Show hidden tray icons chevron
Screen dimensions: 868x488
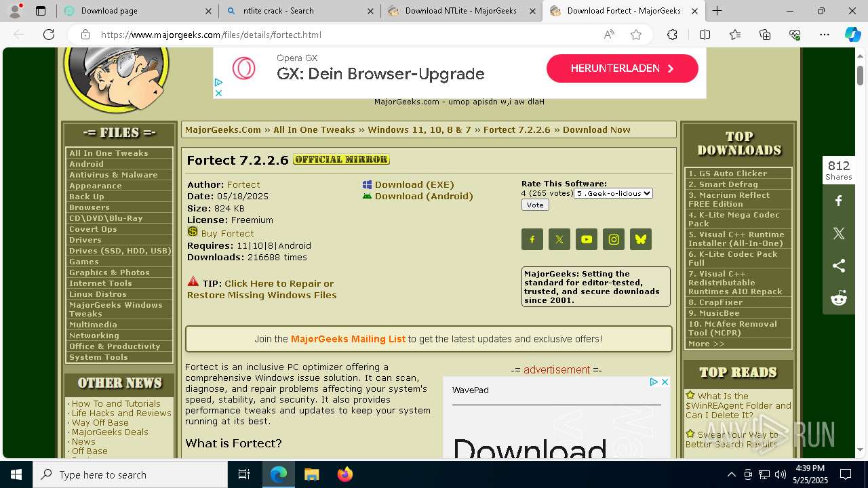(x=731, y=474)
